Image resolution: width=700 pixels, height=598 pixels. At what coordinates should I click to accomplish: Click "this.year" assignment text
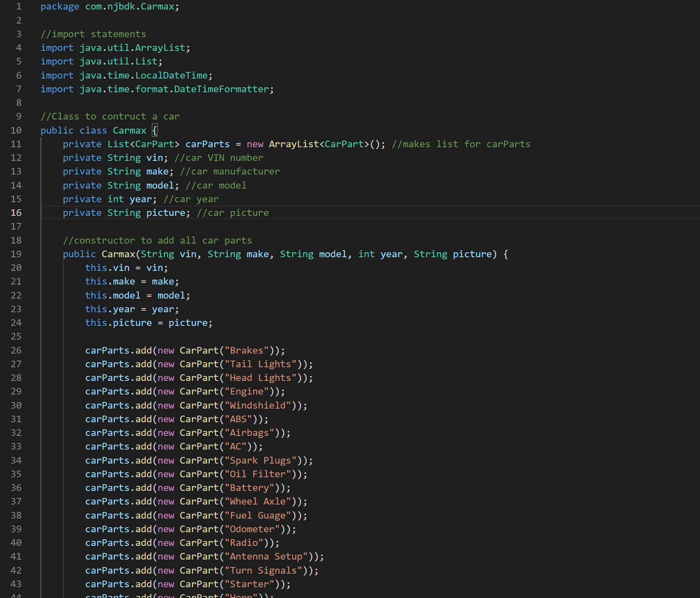coord(110,309)
